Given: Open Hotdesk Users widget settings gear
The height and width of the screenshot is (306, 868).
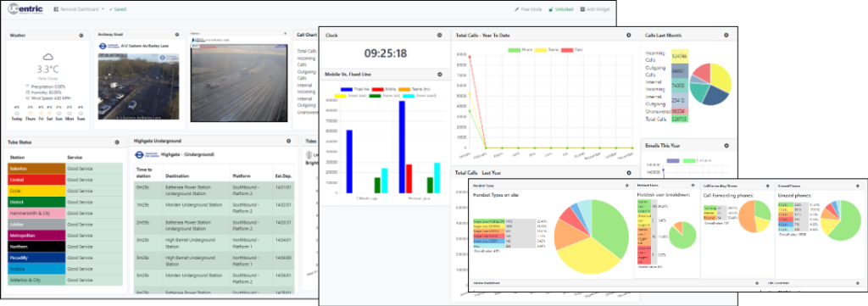Looking at the screenshot, I should click(693, 186).
